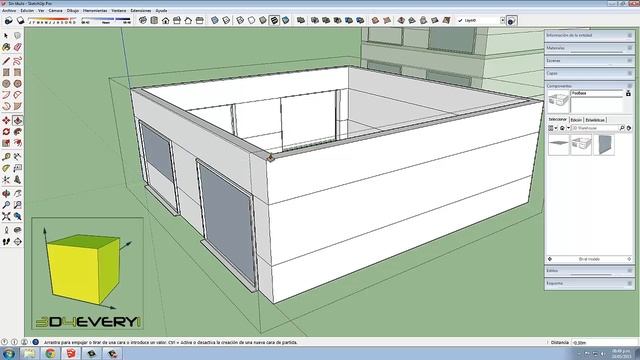This screenshot has width=640, height=360.
Task: Collapse the Componentes panel
Action: tap(589, 86)
